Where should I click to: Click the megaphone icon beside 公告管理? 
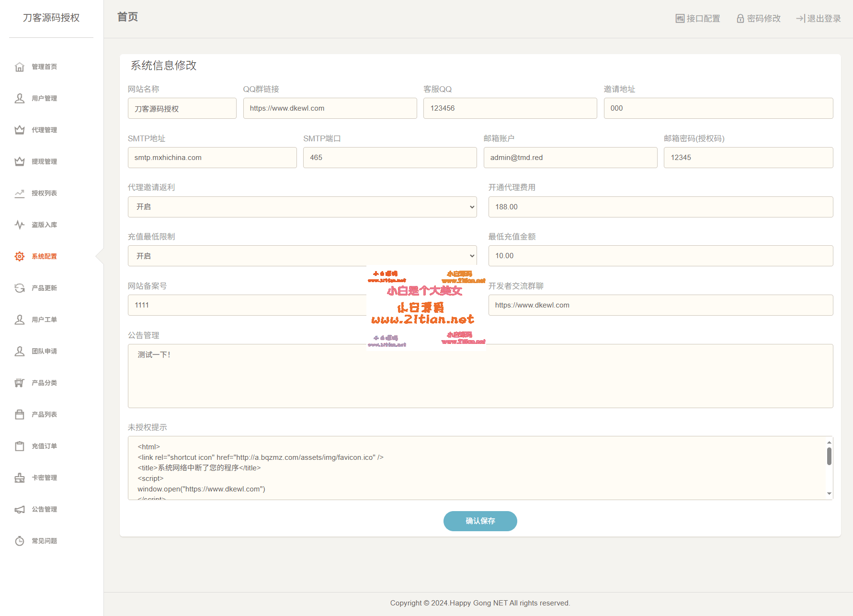[20, 509]
